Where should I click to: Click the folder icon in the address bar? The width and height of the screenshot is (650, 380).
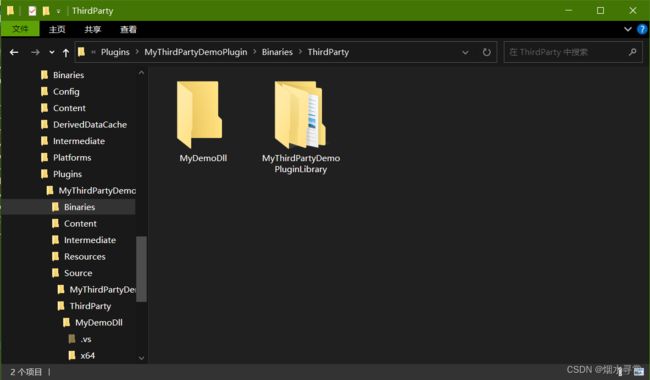tap(81, 52)
